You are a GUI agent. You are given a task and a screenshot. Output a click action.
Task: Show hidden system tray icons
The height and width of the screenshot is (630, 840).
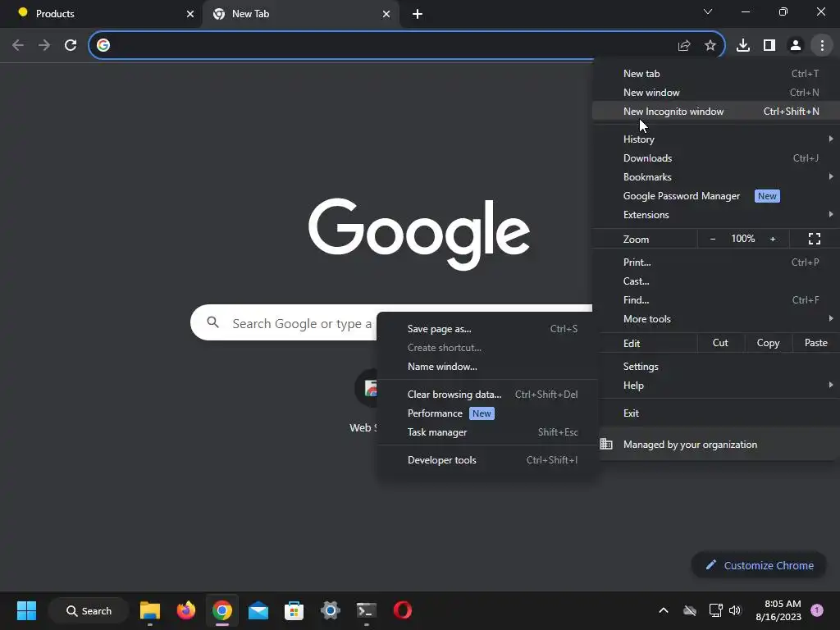(x=663, y=610)
